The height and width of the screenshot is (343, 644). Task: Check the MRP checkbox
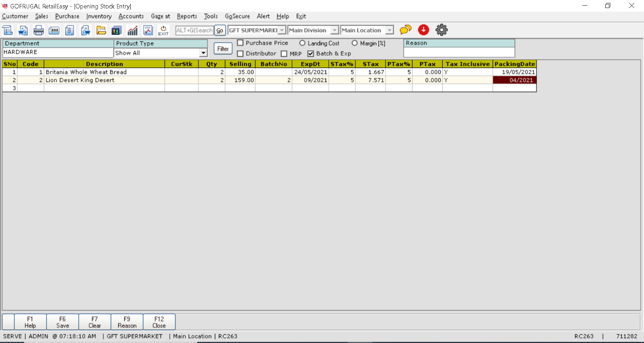(284, 53)
